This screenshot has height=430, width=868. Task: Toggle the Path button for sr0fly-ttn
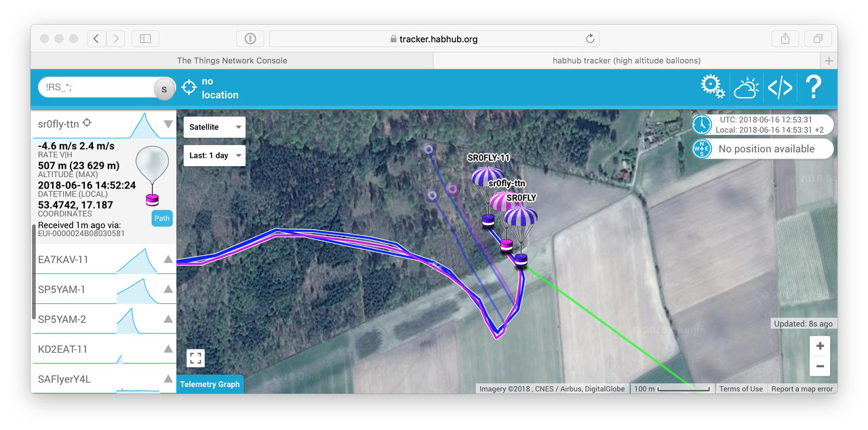(162, 218)
